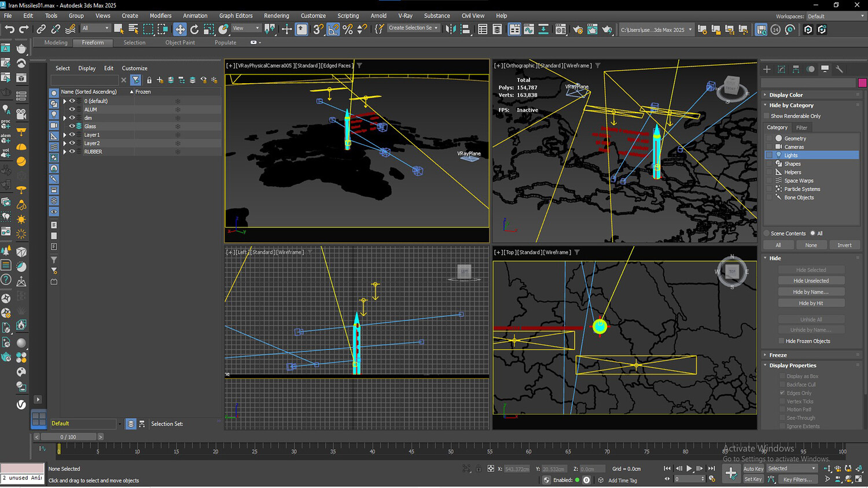Click the Undo arrow icon
This screenshot has height=488, width=868.
[9, 29]
